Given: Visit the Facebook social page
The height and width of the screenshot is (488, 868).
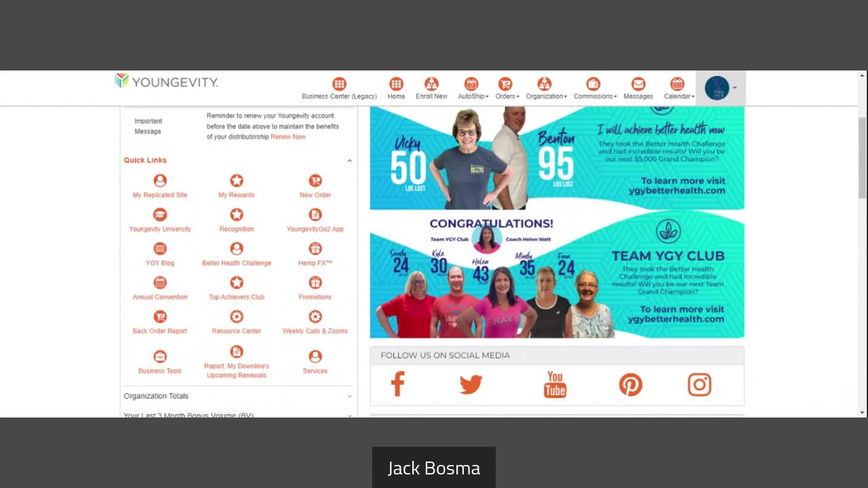Looking at the screenshot, I should click(x=398, y=384).
